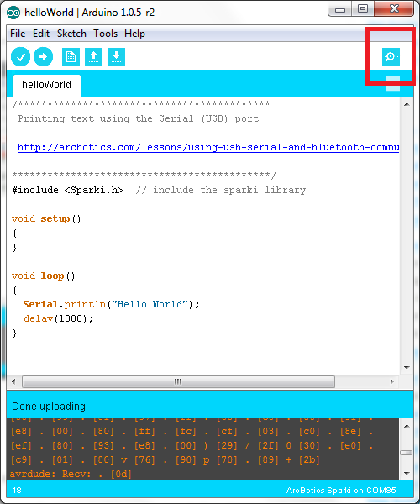Click the "#include <Sparki.h>" line
This screenshot has width=420, height=504.
click(67, 191)
